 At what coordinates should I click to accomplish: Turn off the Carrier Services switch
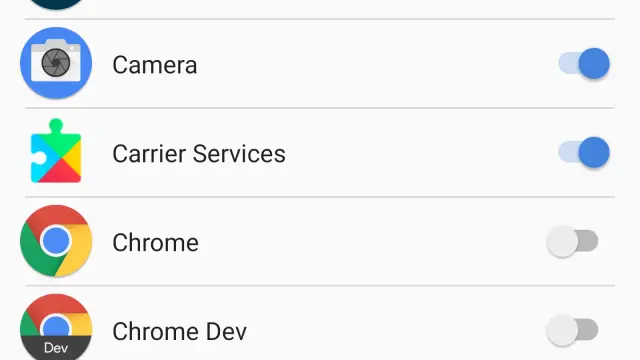[584, 152]
